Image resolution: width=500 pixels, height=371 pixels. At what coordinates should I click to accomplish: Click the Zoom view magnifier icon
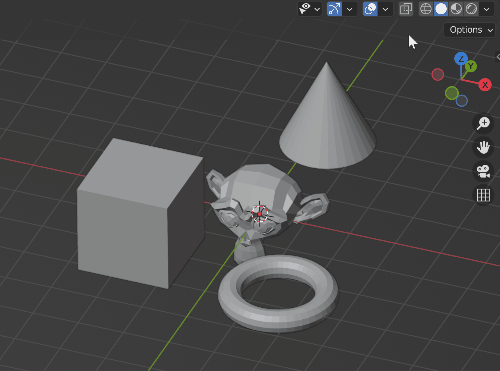(483, 123)
